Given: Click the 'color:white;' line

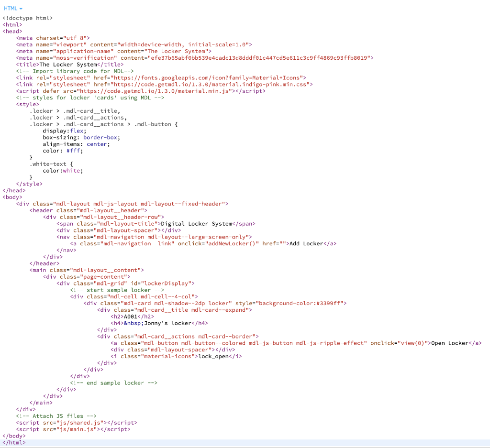Looking at the screenshot, I should point(63,171).
